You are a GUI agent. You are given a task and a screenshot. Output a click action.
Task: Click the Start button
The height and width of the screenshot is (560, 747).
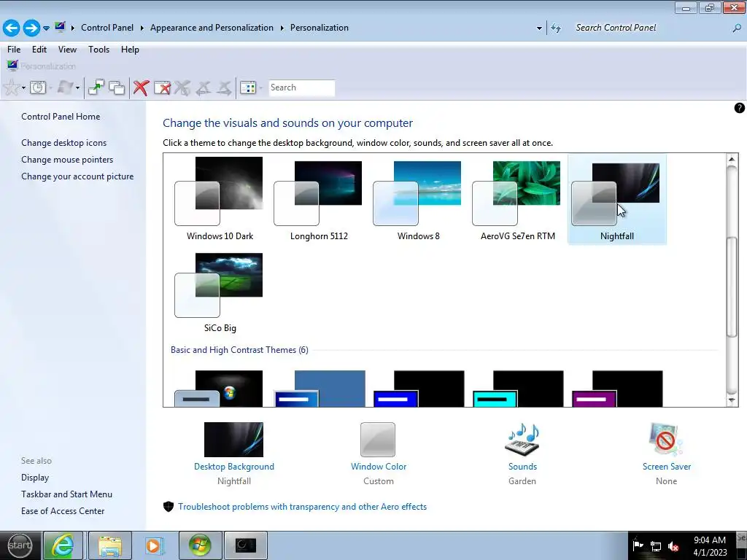tap(20, 545)
